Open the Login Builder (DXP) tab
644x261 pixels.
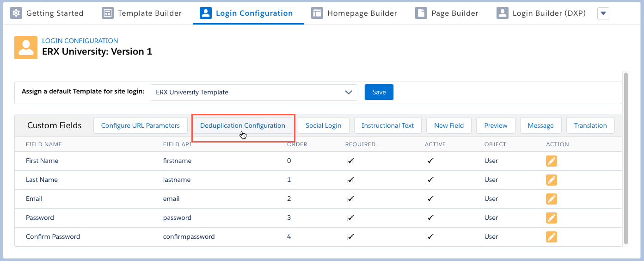point(549,13)
